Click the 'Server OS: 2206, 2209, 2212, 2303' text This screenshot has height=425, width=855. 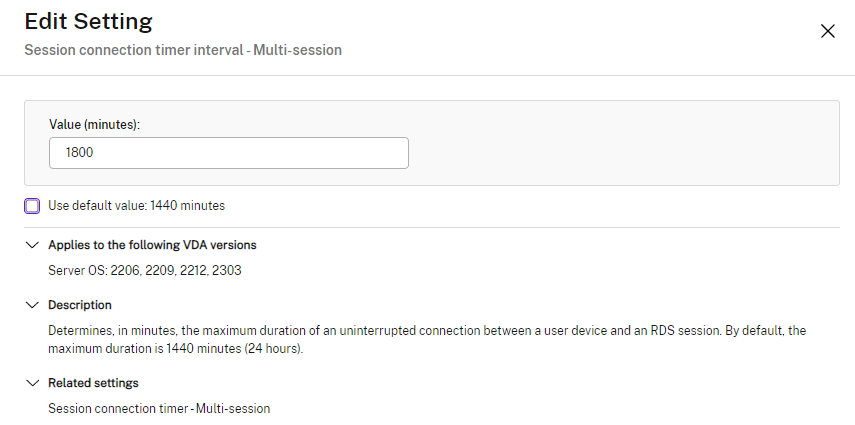(145, 270)
